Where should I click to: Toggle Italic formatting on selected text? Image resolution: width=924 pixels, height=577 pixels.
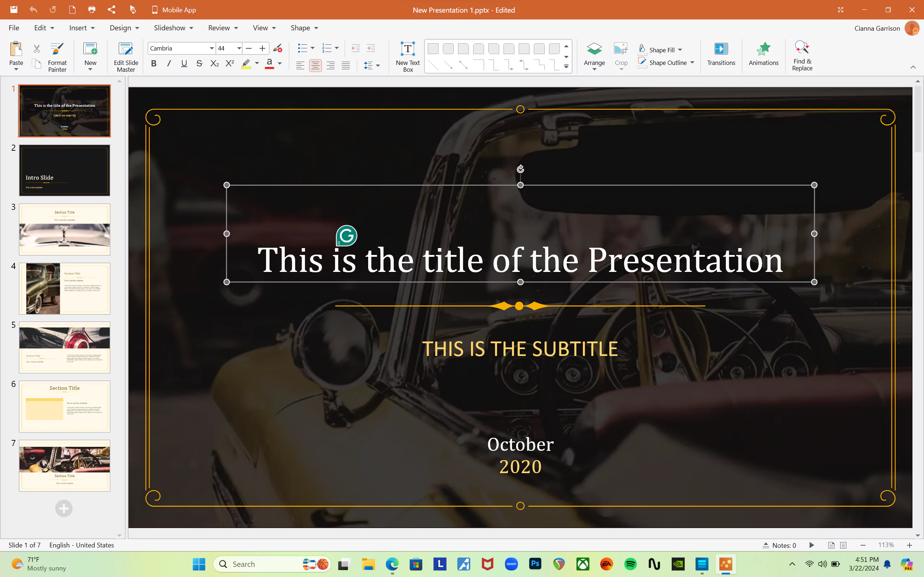click(x=169, y=64)
